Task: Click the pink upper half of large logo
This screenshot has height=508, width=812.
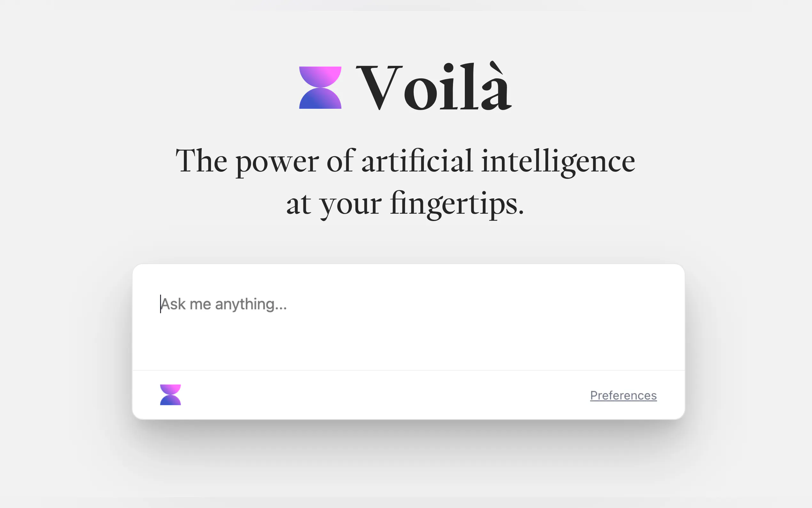Action: coord(320,75)
